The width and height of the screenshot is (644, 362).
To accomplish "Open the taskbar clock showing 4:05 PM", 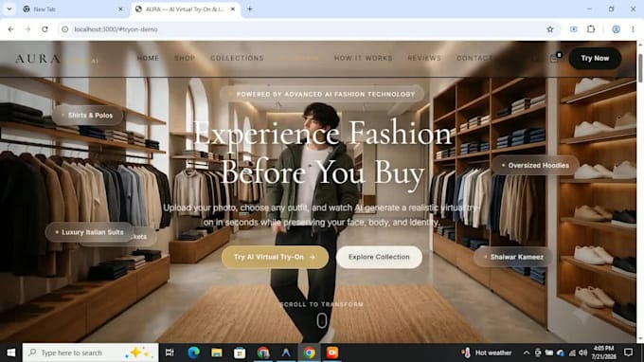I will click(x=603, y=353).
